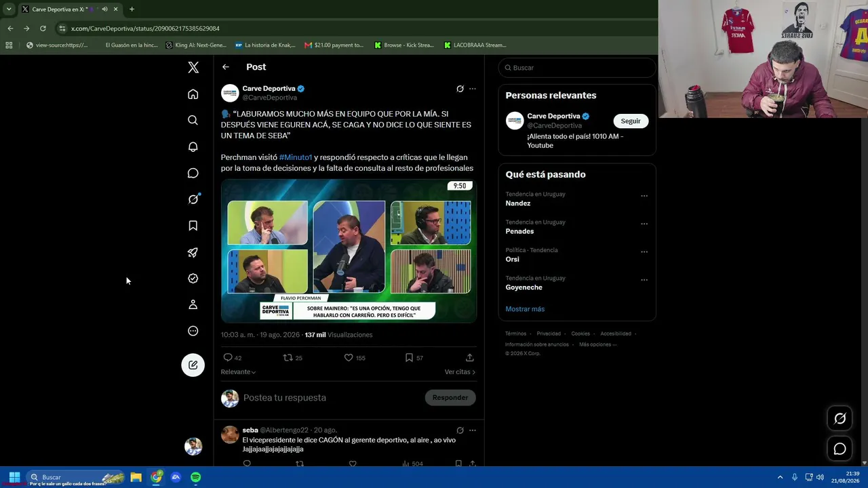This screenshot has width=868, height=488.
Task: Open the Home feed icon in sidebar
Action: [193, 94]
